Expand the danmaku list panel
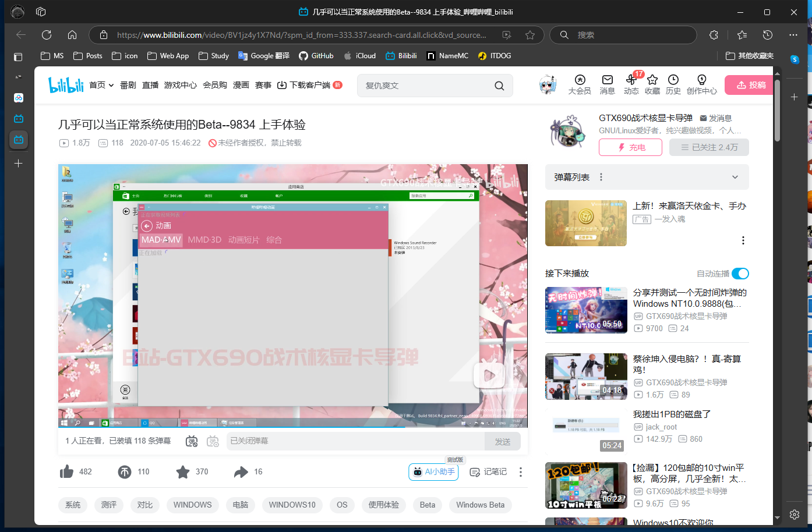 [735, 178]
